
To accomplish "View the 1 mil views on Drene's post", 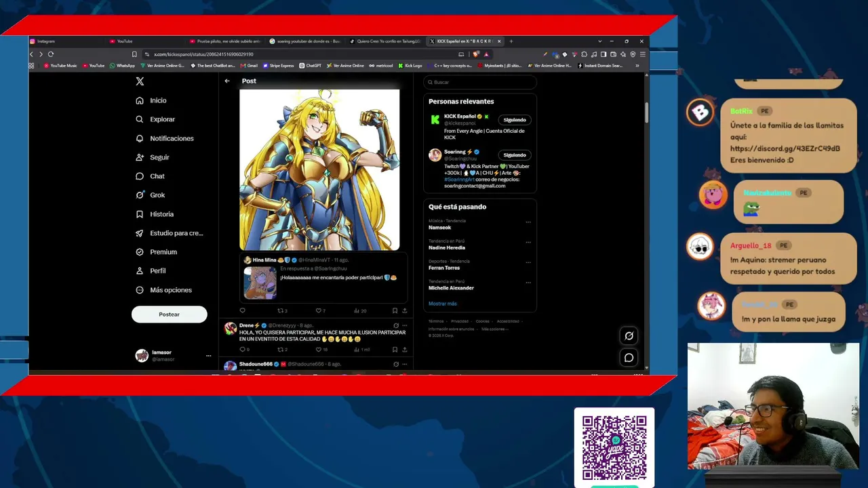I will point(361,350).
